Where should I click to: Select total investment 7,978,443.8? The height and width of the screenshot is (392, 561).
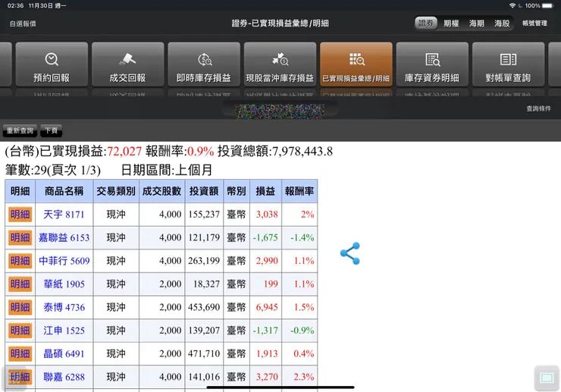pos(302,152)
